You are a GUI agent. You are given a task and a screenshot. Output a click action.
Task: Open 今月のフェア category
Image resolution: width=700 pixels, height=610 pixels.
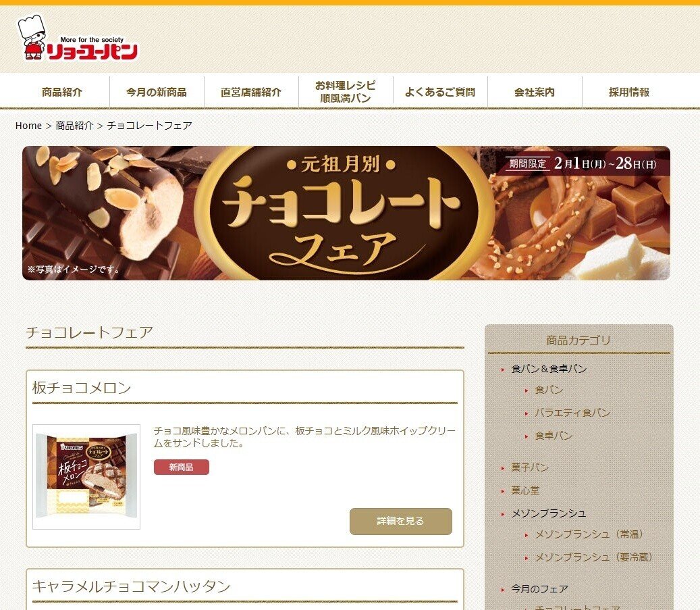pos(539,589)
